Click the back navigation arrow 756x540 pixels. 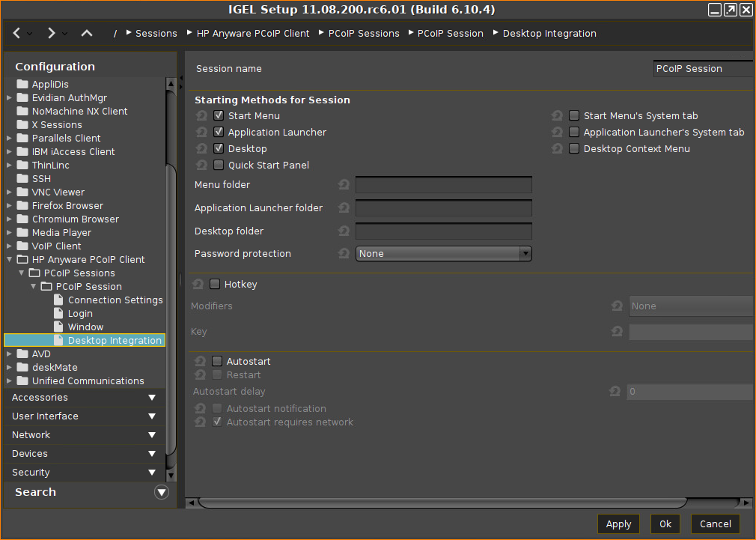(x=17, y=33)
